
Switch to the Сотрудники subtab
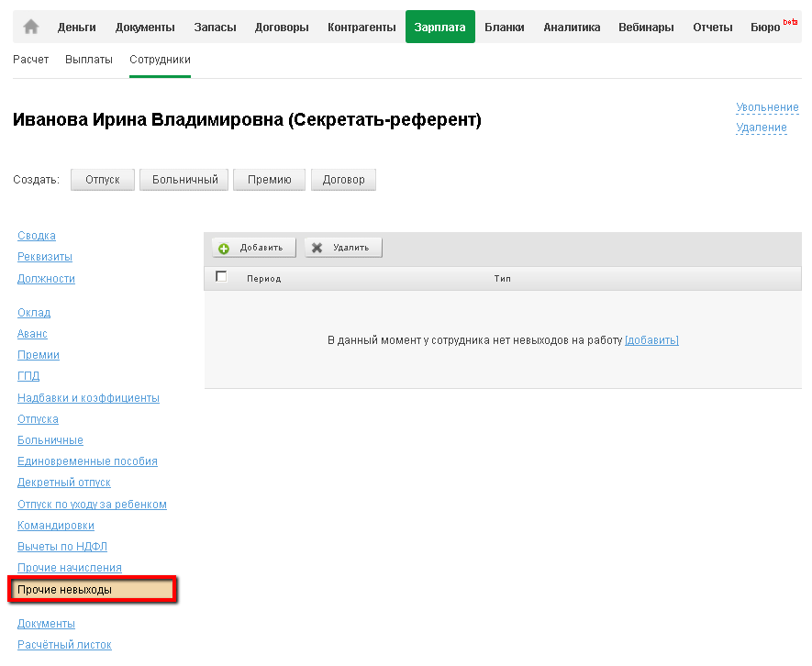pyautogui.click(x=160, y=60)
